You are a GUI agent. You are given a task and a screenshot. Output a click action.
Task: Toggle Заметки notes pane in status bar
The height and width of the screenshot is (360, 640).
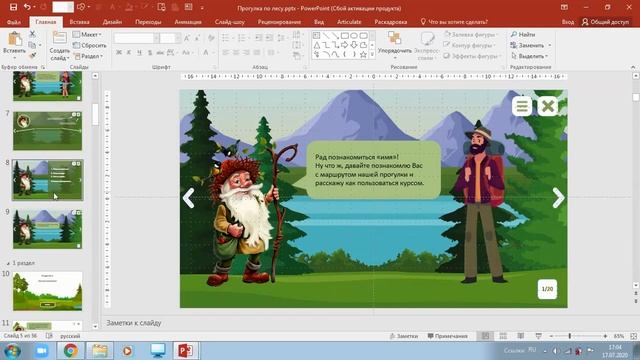(404, 336)
